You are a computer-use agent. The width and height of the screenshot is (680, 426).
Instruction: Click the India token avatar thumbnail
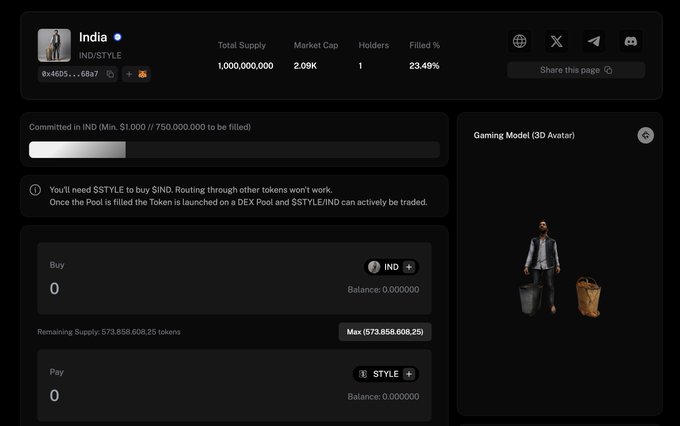(54, 46)
